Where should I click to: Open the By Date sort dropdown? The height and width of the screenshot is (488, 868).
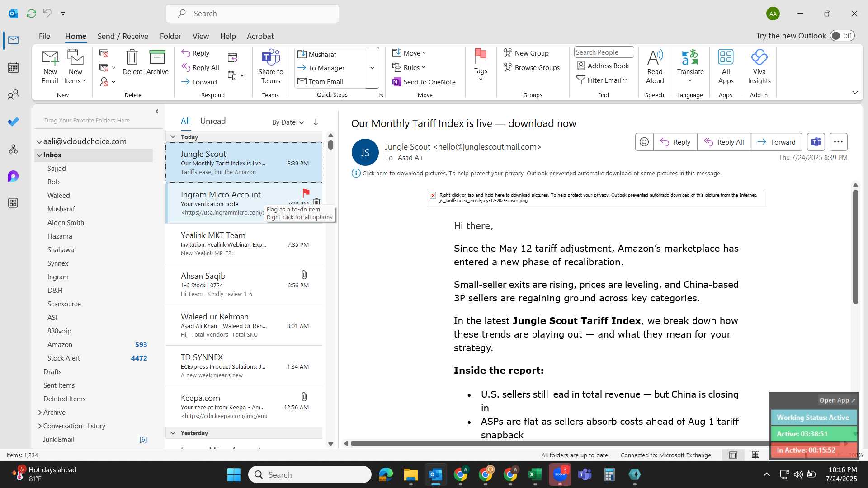point(288,122)
